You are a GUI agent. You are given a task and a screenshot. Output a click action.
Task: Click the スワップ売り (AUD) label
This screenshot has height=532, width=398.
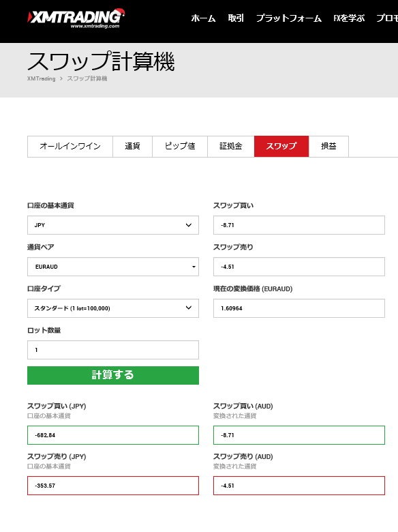coord(243,457)
